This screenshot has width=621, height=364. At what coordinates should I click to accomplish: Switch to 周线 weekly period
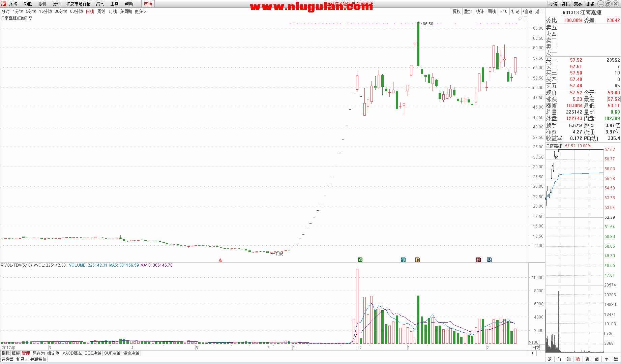[x=101, y=11]
